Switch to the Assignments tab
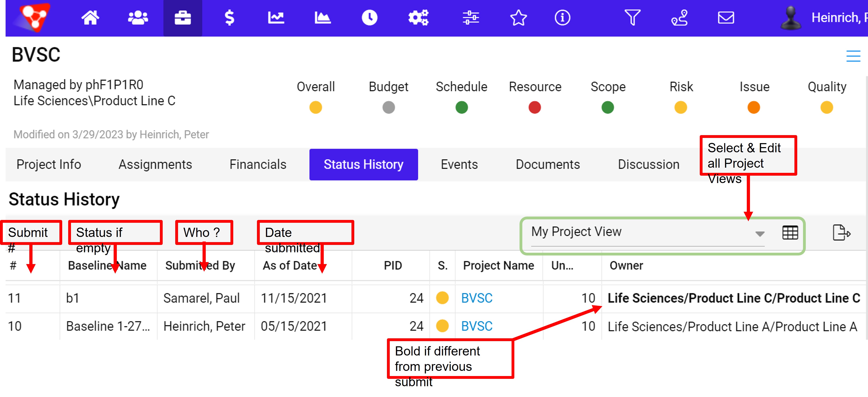This screenshot has width=868, height=397. tap(155, 165)
